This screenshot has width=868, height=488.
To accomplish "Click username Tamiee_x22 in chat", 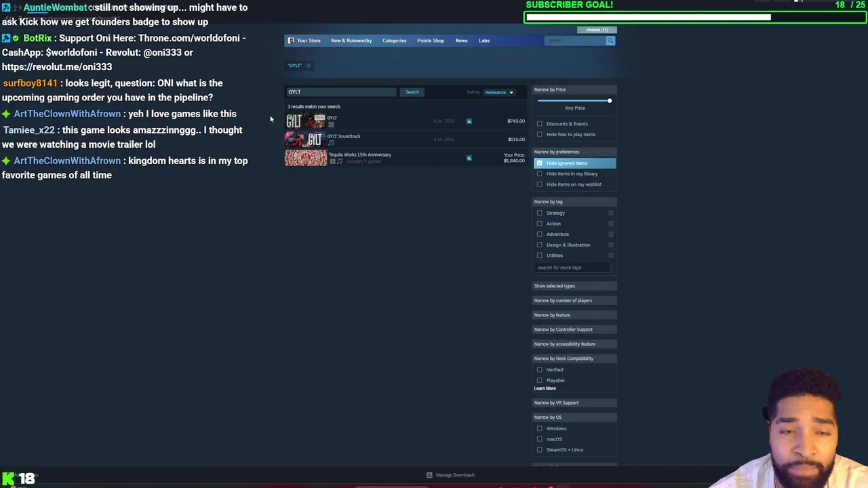I will pos(28,130).
